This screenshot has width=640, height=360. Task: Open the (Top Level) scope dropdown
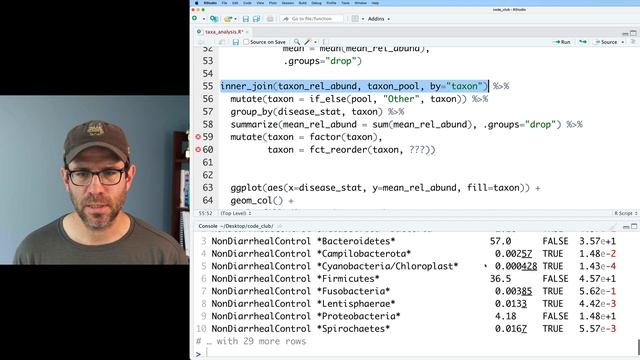tap(236, 213)
